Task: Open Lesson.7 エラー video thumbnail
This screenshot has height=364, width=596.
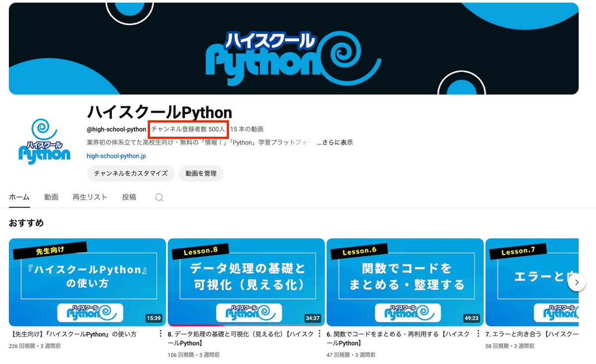Action: (532, 282)
